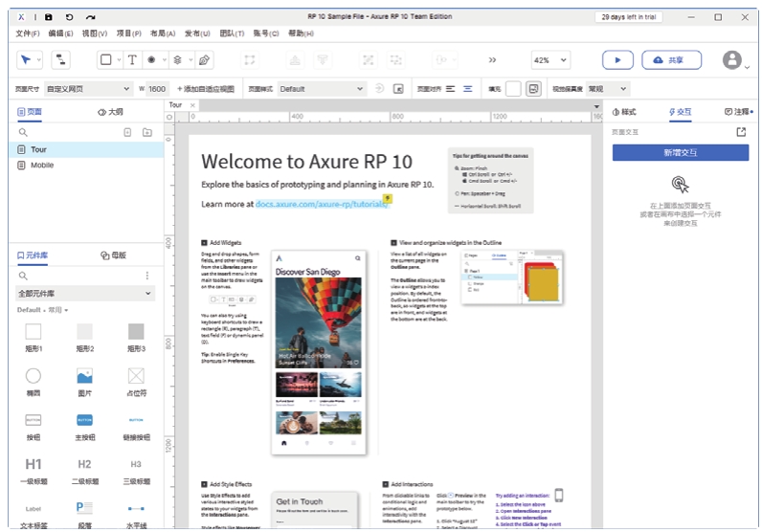Switch to the 样式 tab
The width and height of the screenshot is (762, 532).
coord(623,112)
